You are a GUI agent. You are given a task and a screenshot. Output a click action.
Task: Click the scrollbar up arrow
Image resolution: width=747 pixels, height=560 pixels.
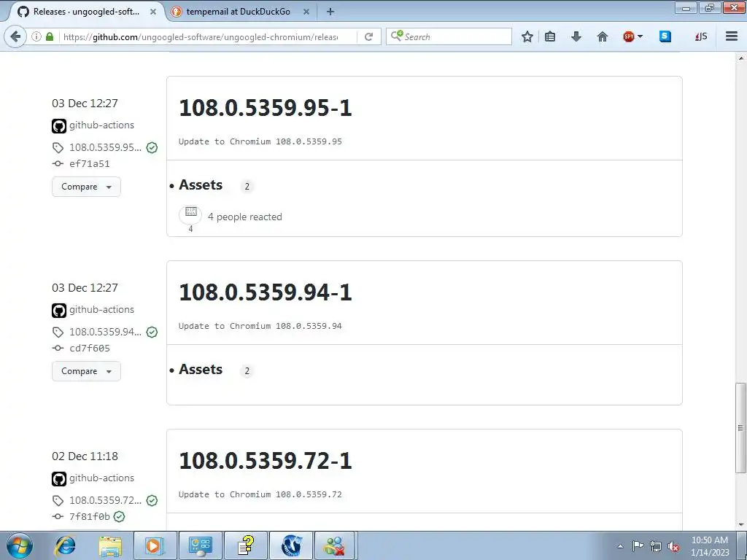(740, 58)
